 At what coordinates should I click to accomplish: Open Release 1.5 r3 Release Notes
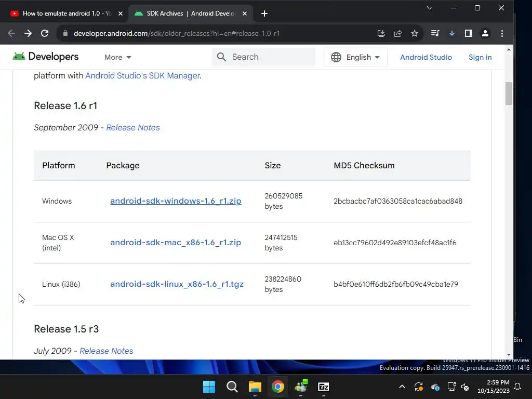(106, 351)
